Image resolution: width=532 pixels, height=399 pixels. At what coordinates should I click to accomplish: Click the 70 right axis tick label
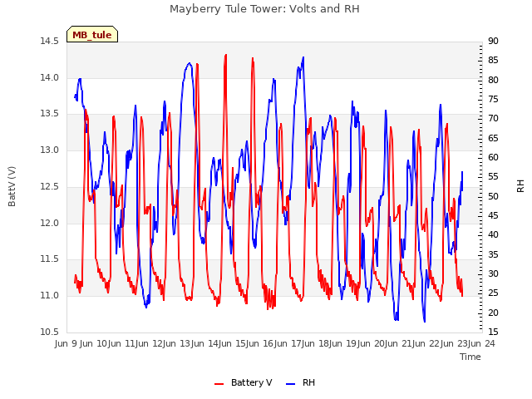[493, 118]
